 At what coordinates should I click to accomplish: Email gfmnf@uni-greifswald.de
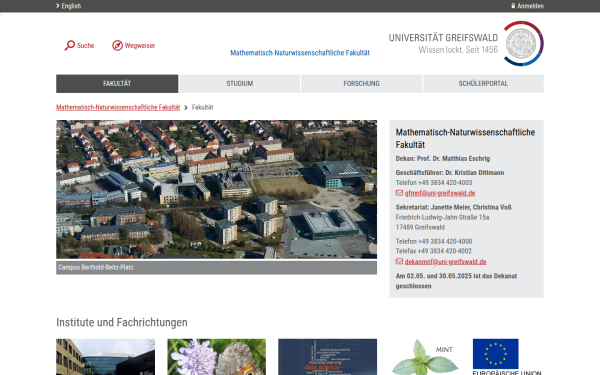point(440,193)
